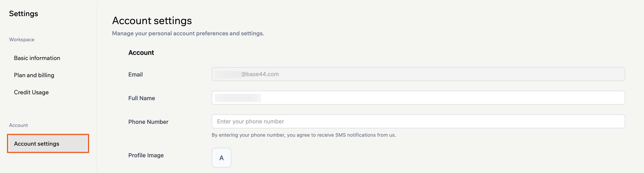This screenshot has width=644, height=173.
Task: Click the Phone Number label
Action: click(148, 122)
